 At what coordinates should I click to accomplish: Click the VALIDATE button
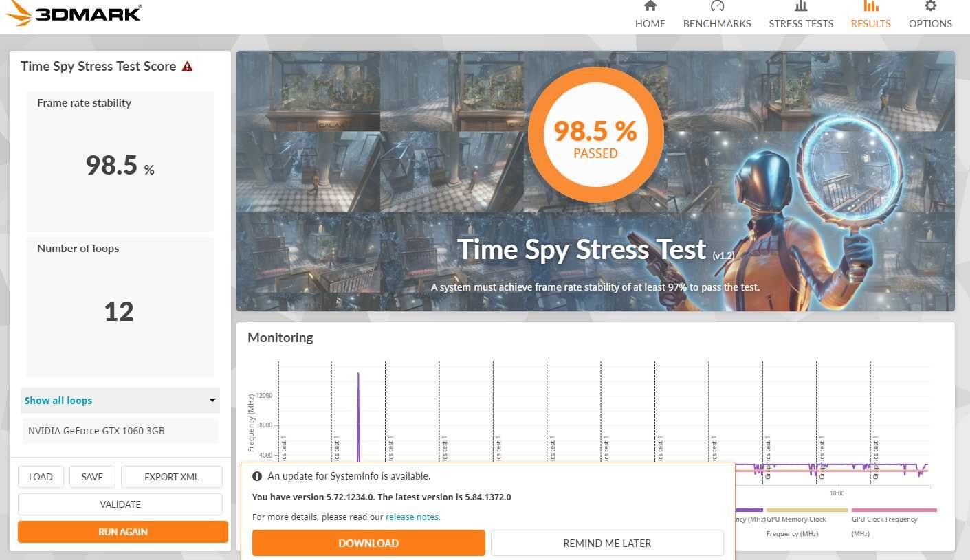click(120, 504)
